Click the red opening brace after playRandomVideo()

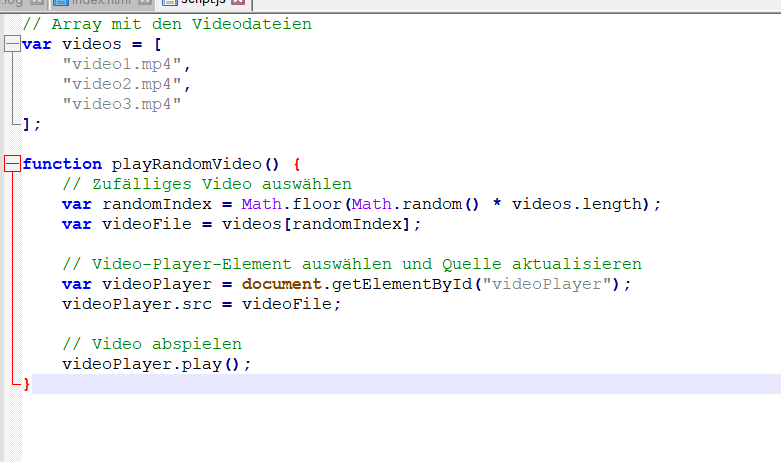[x=297, y=164]
